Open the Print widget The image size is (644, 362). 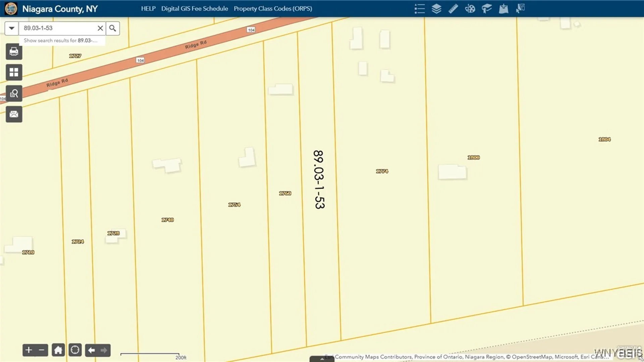click(14, 52)
